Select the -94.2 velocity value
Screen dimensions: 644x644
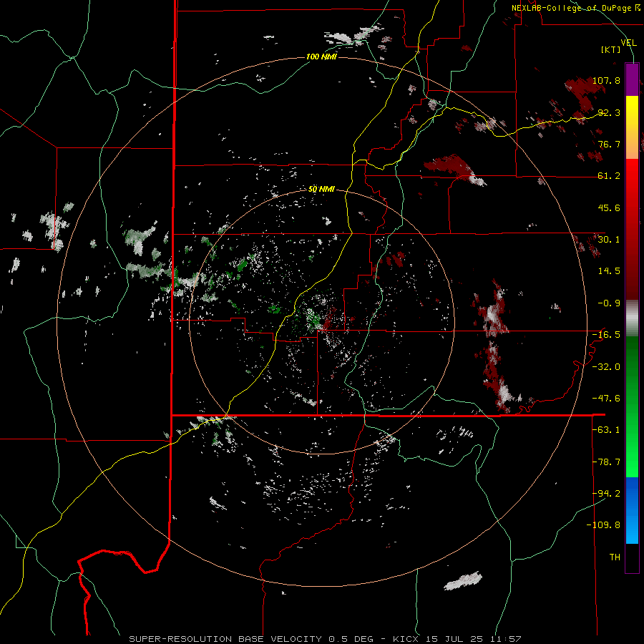pyautogui.click(x=606, y=494)
